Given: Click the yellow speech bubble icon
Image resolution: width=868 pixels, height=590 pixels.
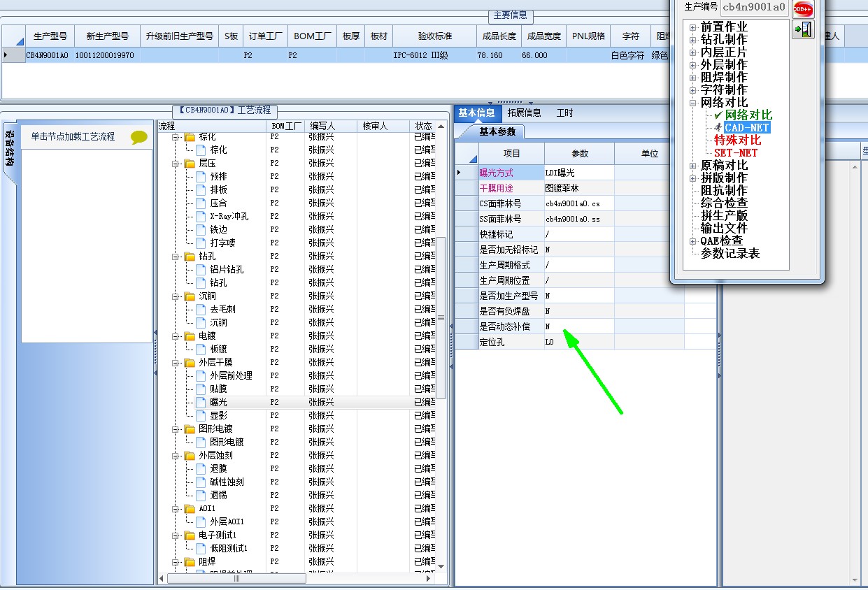Looking at the screenshot, I should pyautogui.click(x=139, y=137).
